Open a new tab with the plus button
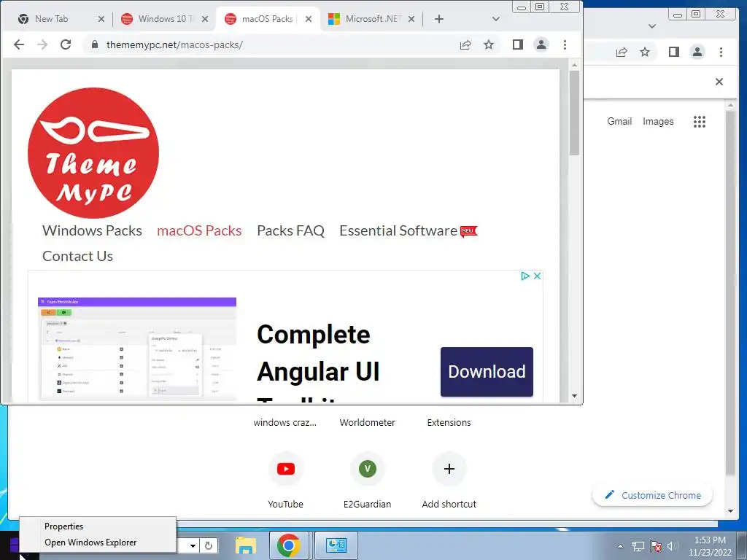Image resolution: width=747 pixels, height=560 pixels. pyautogui.click(x=439, y=19)
